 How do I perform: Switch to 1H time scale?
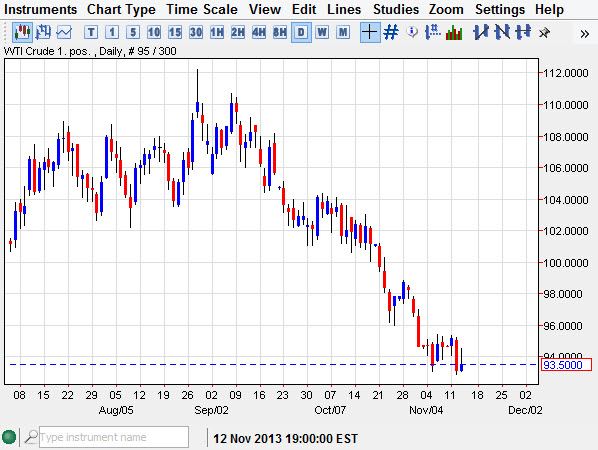pos(217,32)
